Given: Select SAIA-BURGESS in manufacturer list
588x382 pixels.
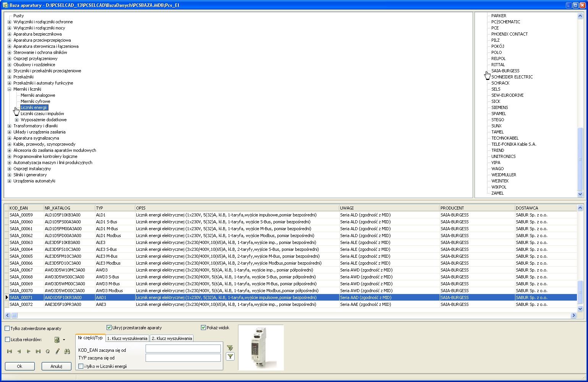Looking at the screenshot, I should click(505, 71).
